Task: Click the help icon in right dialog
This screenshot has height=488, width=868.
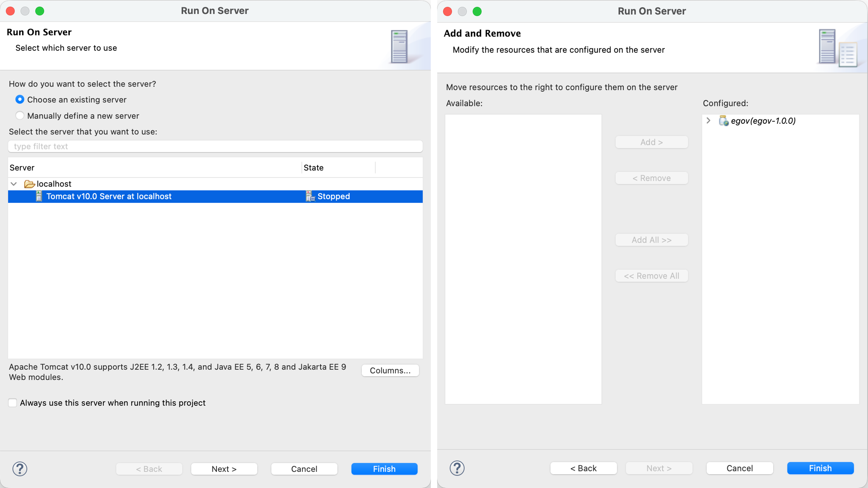Action: pos(457,468)
